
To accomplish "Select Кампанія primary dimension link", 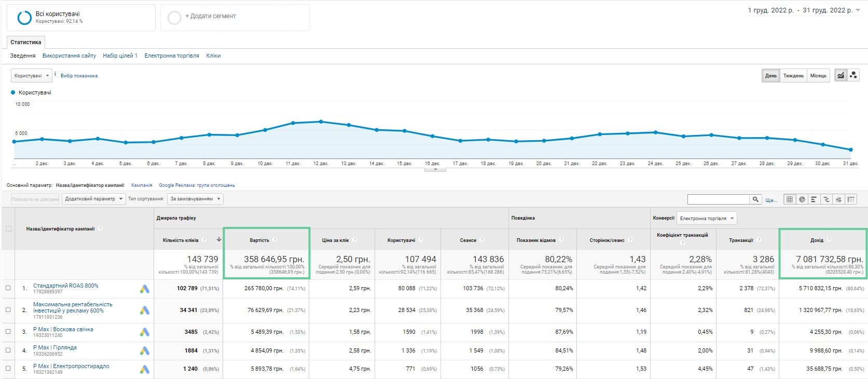I will [142, 185].
